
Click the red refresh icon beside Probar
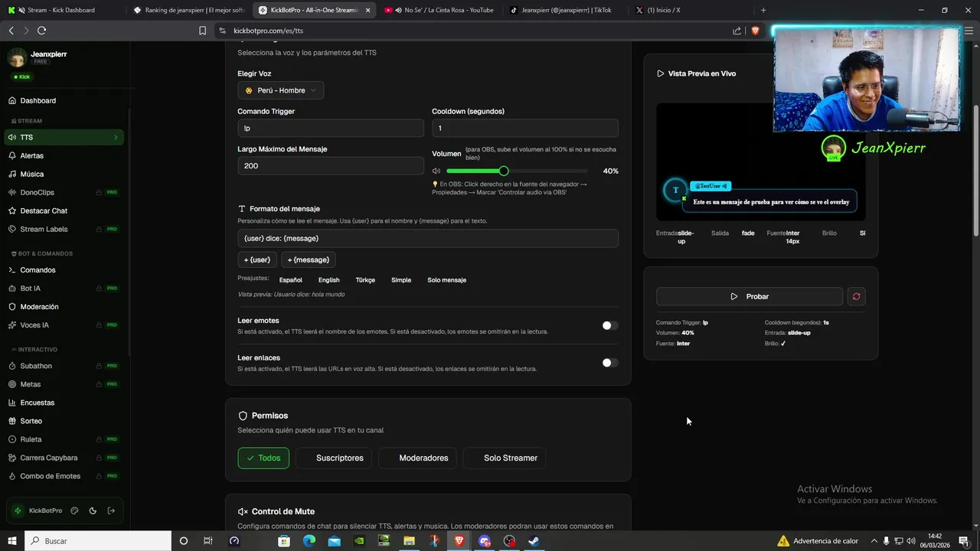click(856, 296)
